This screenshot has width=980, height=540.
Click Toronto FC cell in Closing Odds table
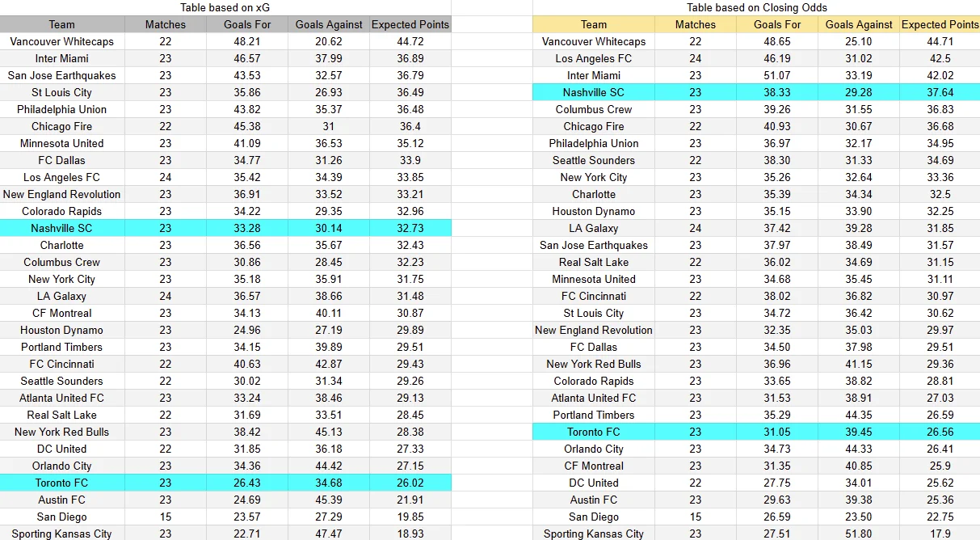pos(594,432)
